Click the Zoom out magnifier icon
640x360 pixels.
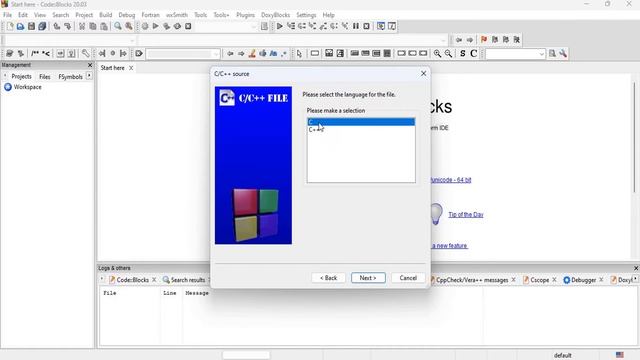tap(448, 53)
